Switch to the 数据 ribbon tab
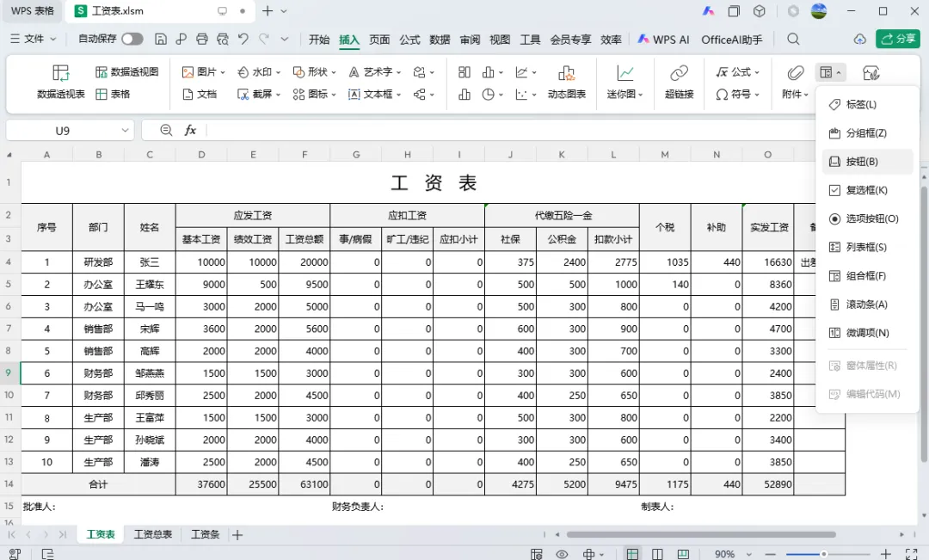 click(x=440, y=39)
